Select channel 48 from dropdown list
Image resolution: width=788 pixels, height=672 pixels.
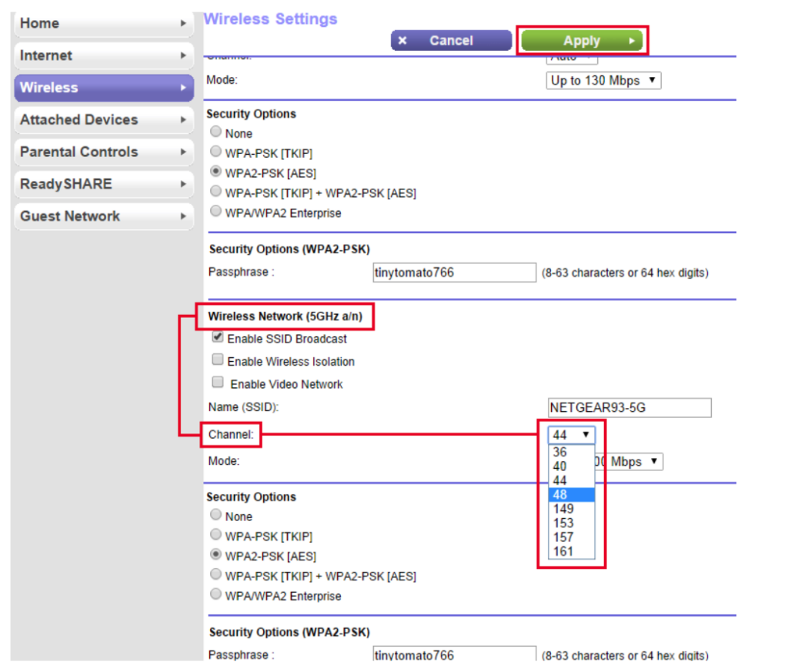(571, 495)
